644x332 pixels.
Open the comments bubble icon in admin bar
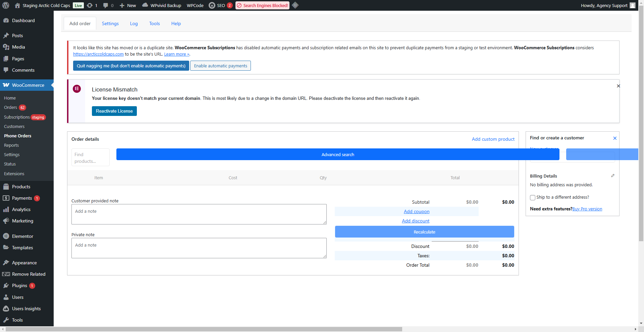coord(106,5)
